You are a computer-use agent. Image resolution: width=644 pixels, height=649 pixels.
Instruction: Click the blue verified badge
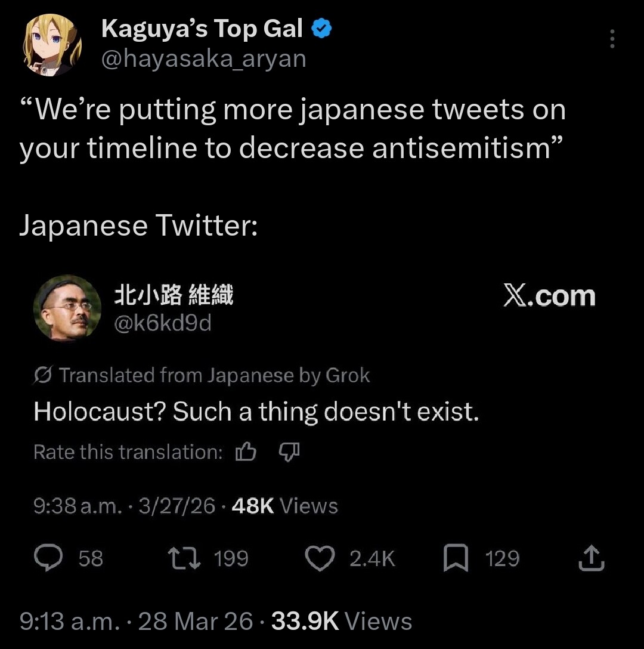pos(322,29)
